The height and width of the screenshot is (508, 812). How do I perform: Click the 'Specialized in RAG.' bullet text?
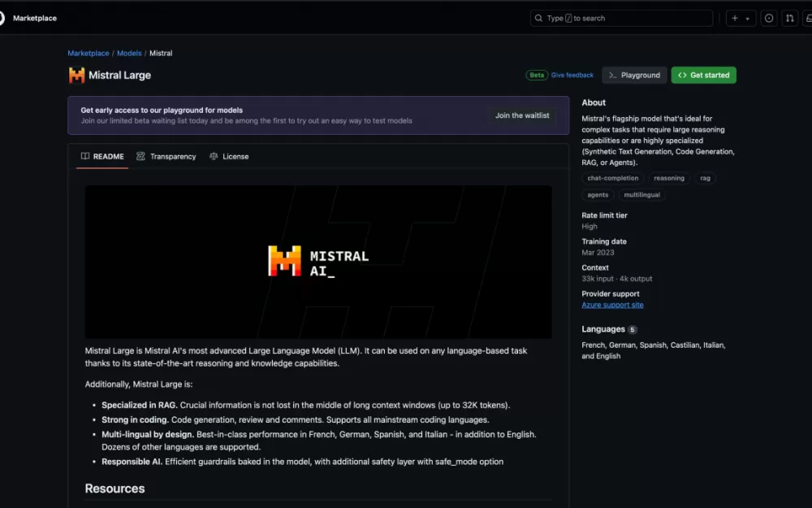coord(140,406)
